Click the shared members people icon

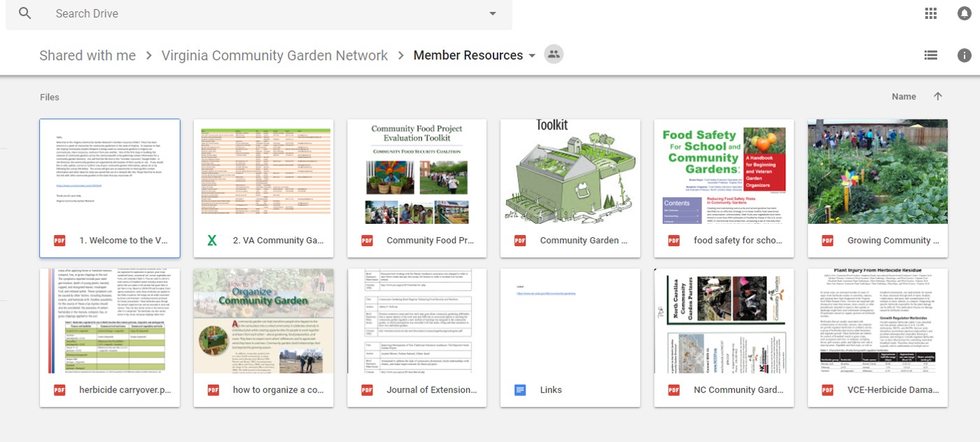pos(554,55)
